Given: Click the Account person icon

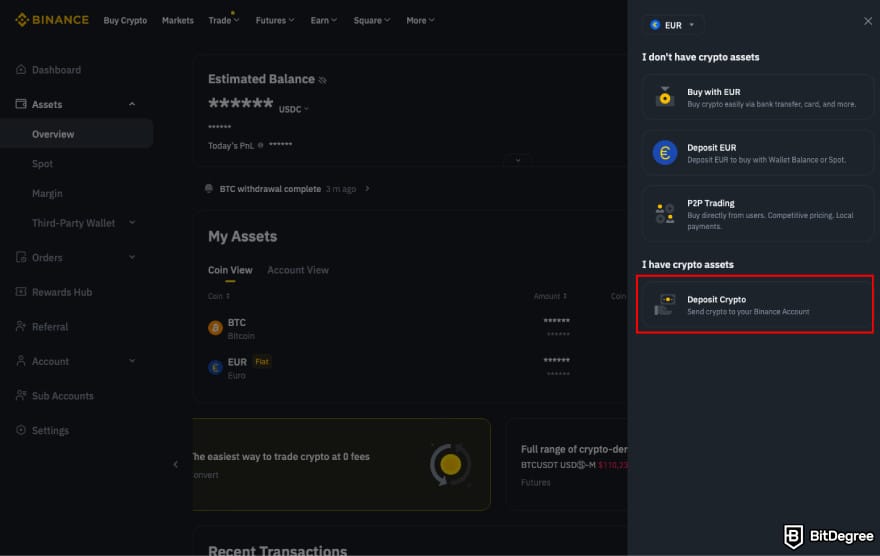Looking at the screenshot, I should pos(21,361).
